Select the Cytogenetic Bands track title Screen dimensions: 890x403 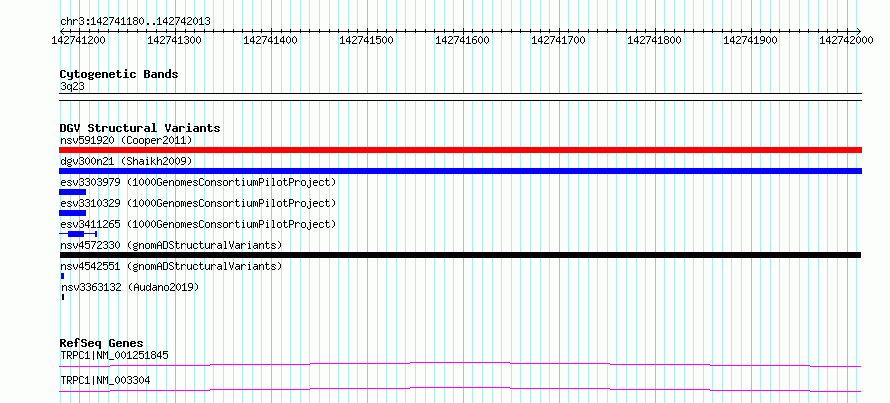tap(119, 74)
